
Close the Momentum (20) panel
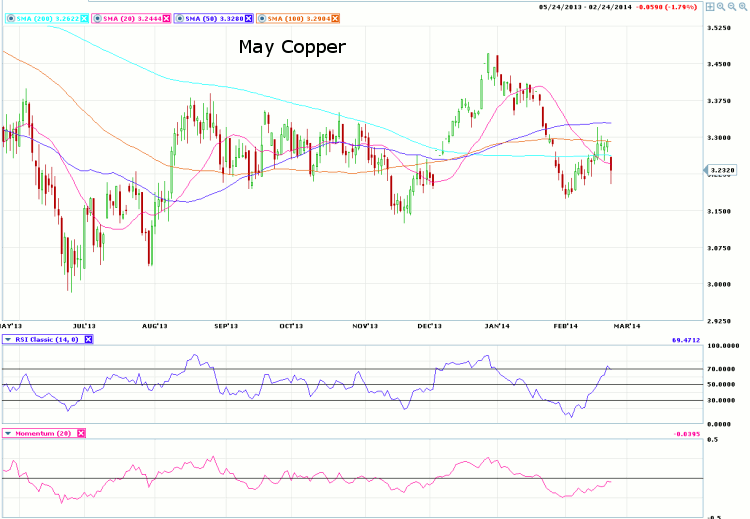coord(81,433)
